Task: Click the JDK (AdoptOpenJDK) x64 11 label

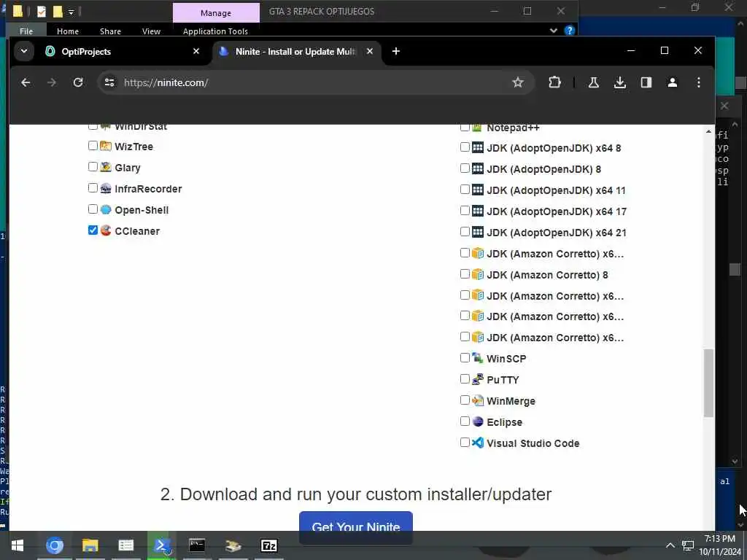Action: coord(556,190)
